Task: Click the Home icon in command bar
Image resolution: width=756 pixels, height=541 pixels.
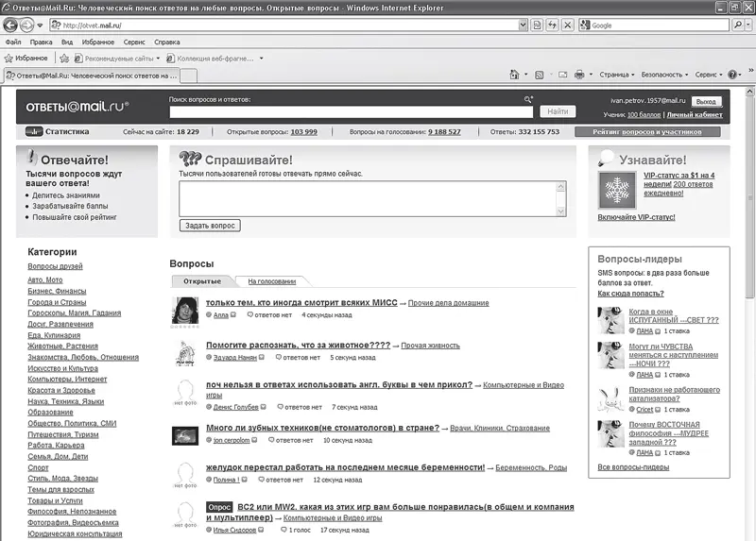Action: click(514, 74)
